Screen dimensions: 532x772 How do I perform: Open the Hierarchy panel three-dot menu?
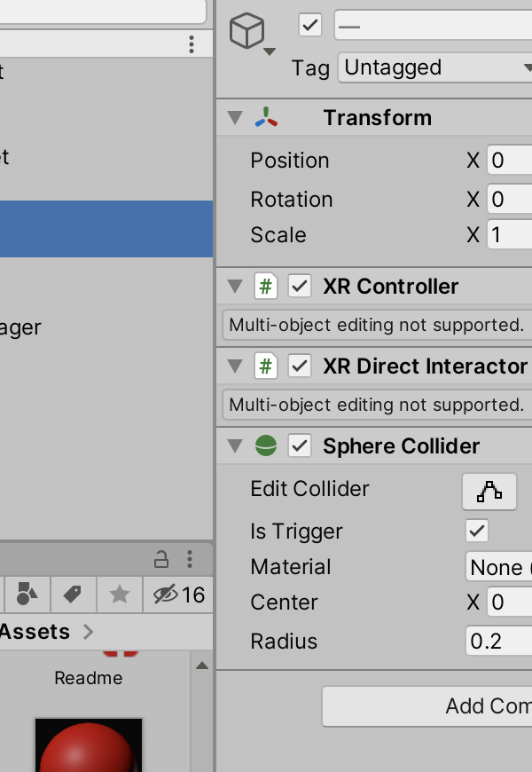192,44
